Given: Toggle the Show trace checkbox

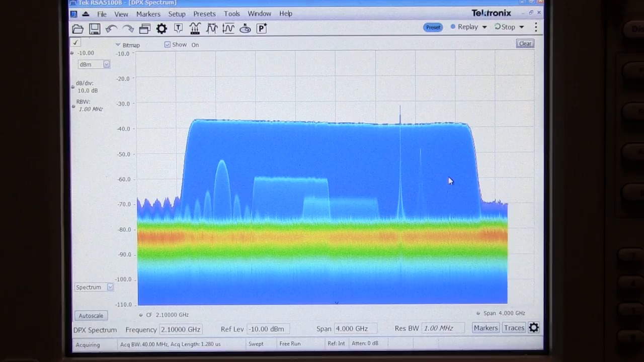Looking at the screenshot, I should pyautogui.click(x=168, y=45).
